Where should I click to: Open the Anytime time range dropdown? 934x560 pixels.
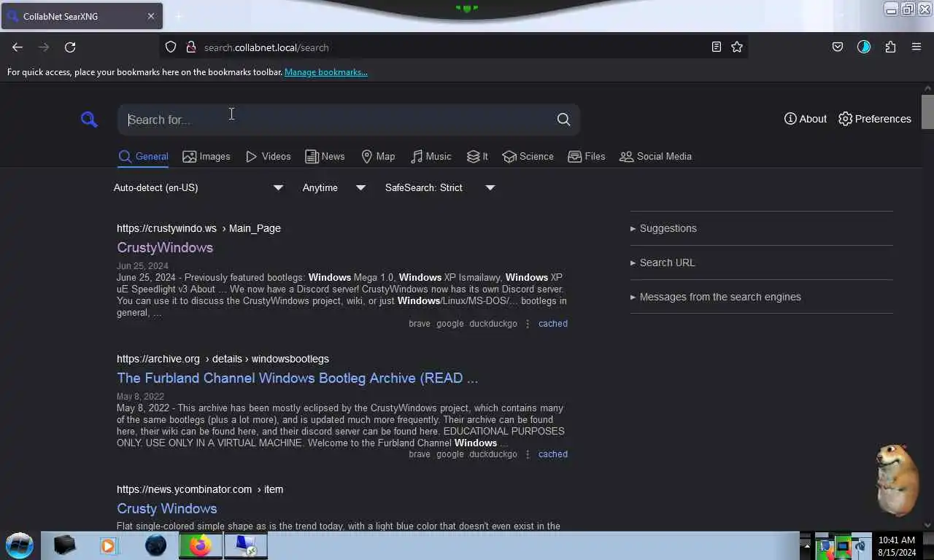coord(333,187)
